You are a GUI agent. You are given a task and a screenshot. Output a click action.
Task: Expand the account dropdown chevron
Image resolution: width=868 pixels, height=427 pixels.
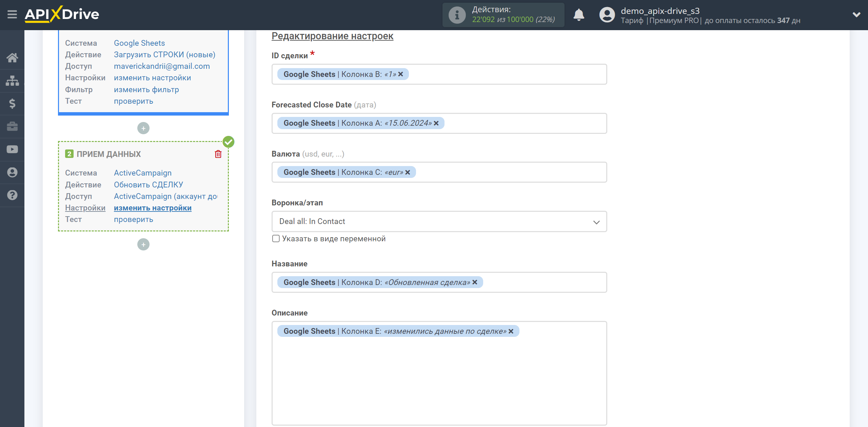tap(856, 15)
